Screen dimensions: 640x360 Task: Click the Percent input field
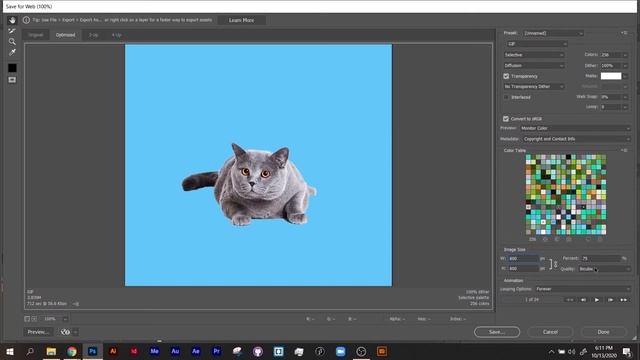click(x=601, y=258)
